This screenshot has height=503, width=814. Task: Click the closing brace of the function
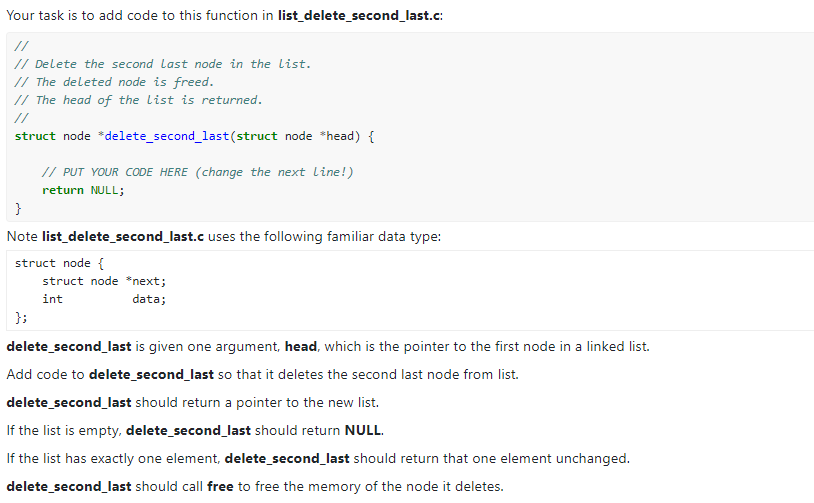(18, 208)
